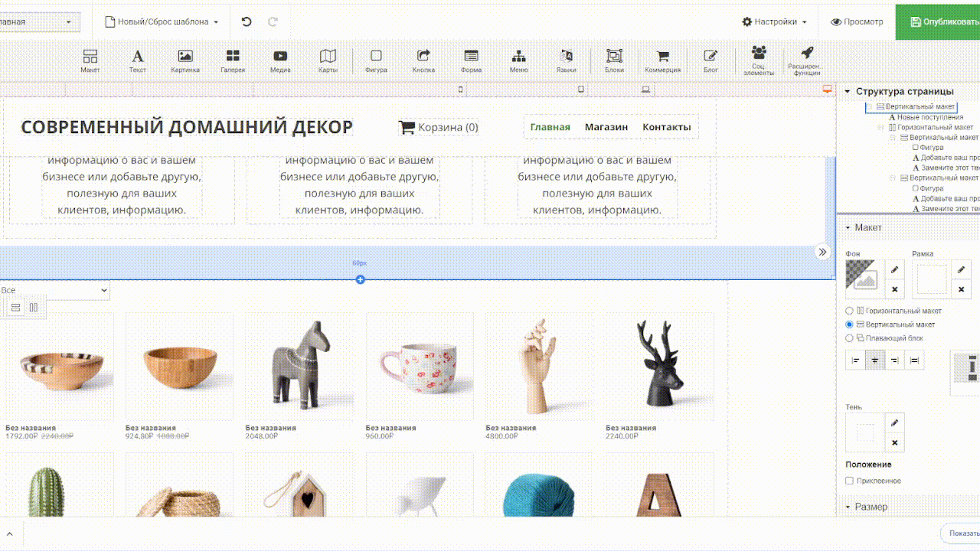Select the Коммерция cart tool

coord(662,60)
